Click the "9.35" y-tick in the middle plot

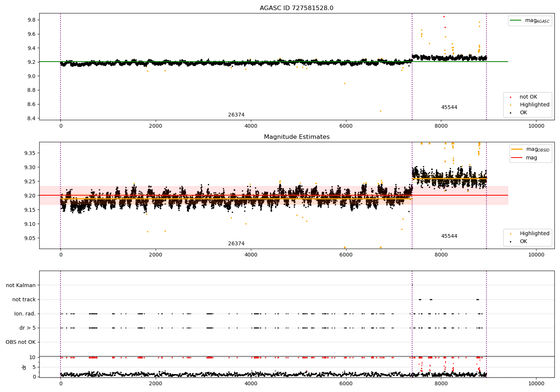point(30,153)
